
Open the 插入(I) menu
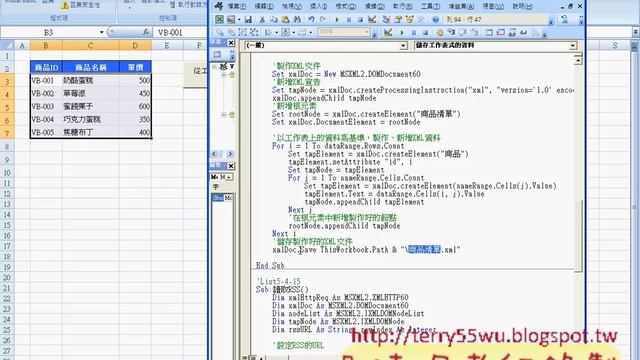click(318, 7)
